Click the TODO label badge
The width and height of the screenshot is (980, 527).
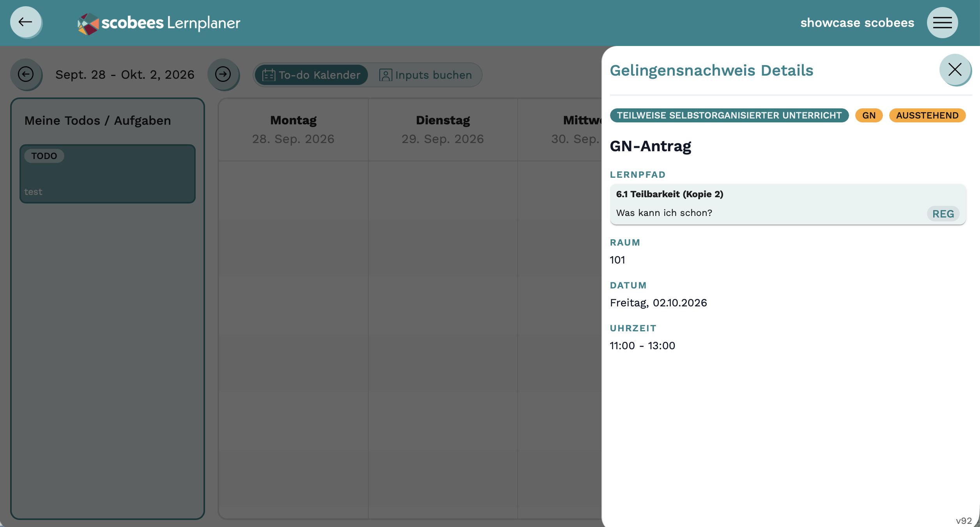pyautogui.click(x=44, y=156)
